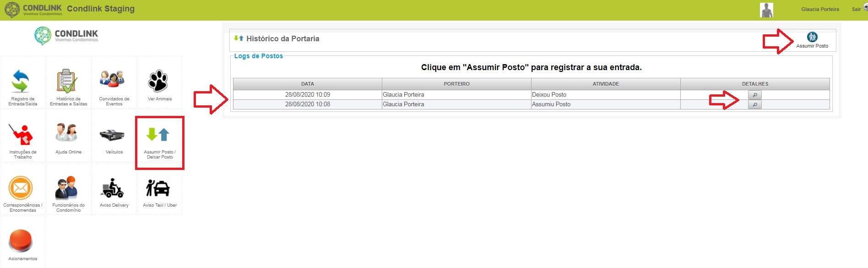Select Assumir Posto / Deixar Posto icon
Viewport: 868px width, 268px height.
point(158,135)
